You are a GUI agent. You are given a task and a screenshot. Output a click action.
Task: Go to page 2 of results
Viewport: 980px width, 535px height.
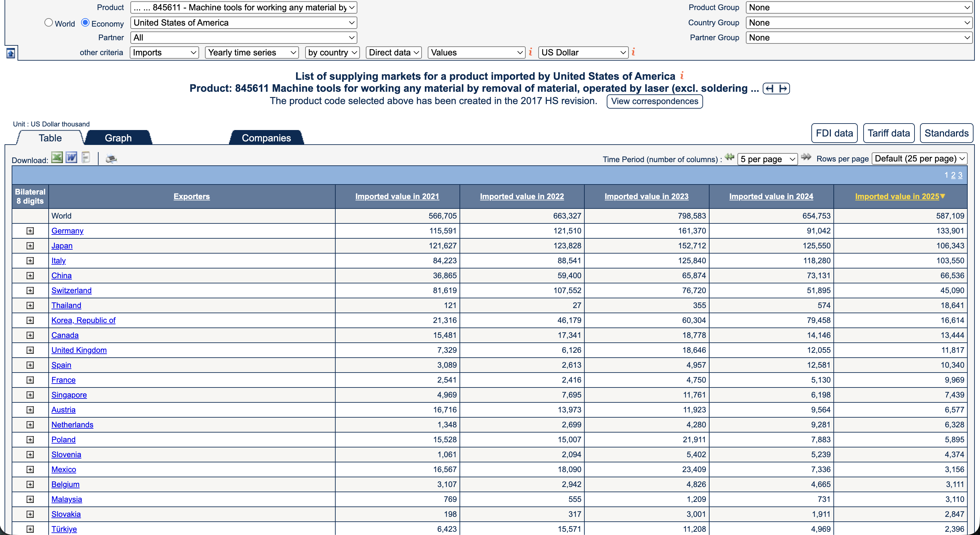(x=953, y=175)
